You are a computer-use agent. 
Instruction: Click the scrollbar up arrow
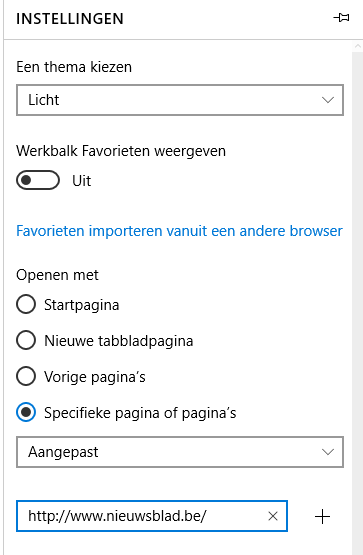[x=357, y=46]
